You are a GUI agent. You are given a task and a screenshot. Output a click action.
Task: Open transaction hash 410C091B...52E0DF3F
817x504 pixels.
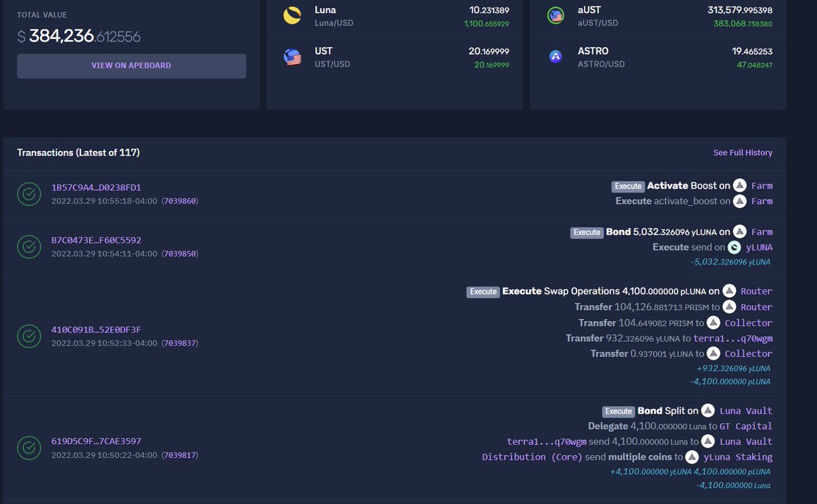point(97,330)
